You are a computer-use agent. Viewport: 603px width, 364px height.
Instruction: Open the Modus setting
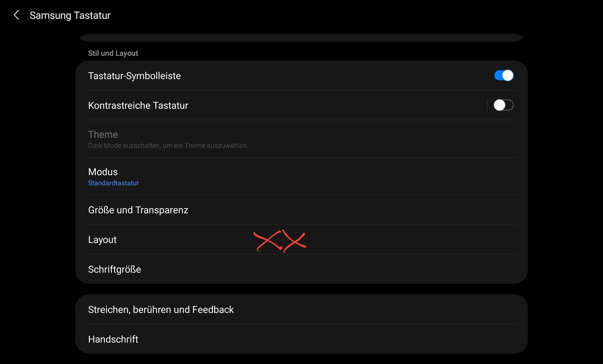(301, 176)
